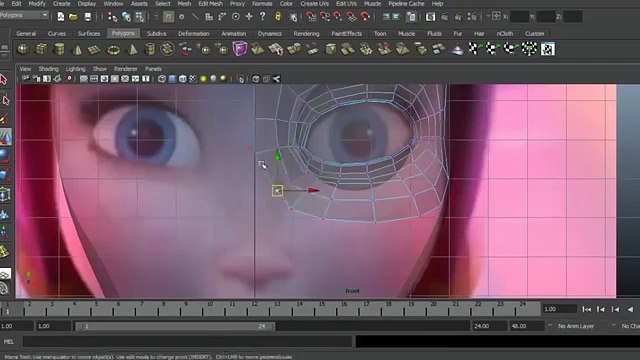Click the MEL command line label
This screenshot has height=360, width=640.
tap(9, 342)
